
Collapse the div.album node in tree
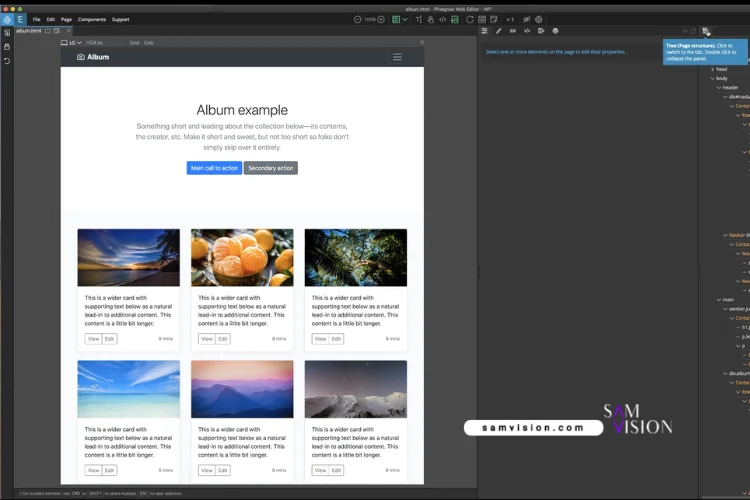coord(725,373)
